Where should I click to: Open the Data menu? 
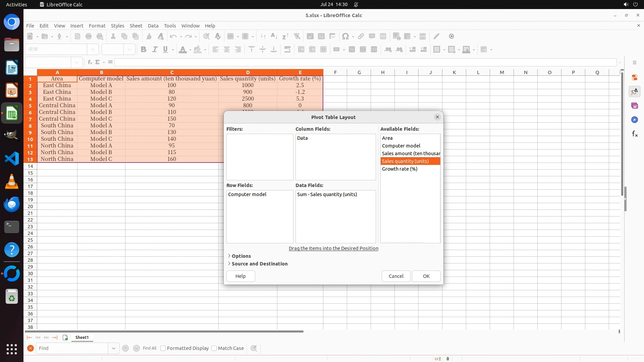pyautogui.click(x=153, y=26)
